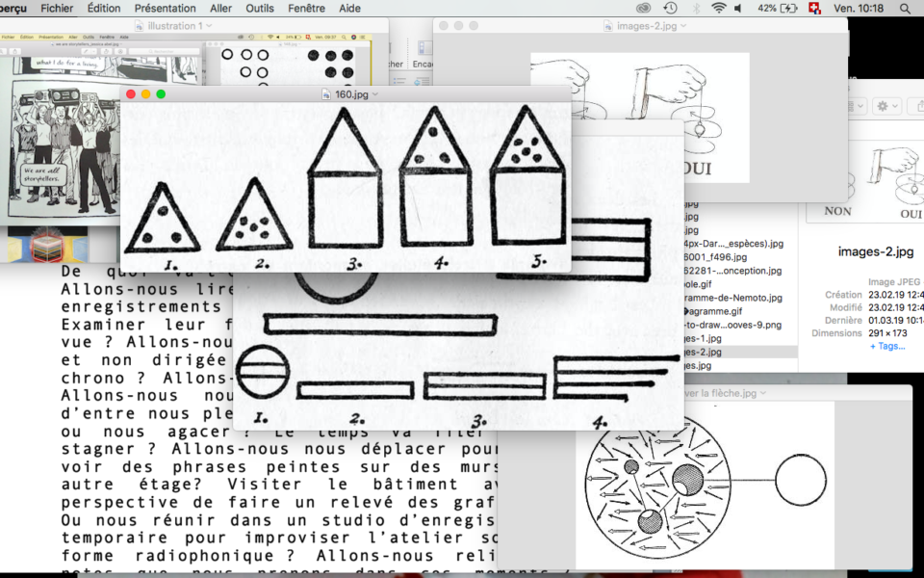The height and width of the screenshot is (578, 924).
Task: Expand the images-2.jpg title dropdown
Action: pos(683,26)
